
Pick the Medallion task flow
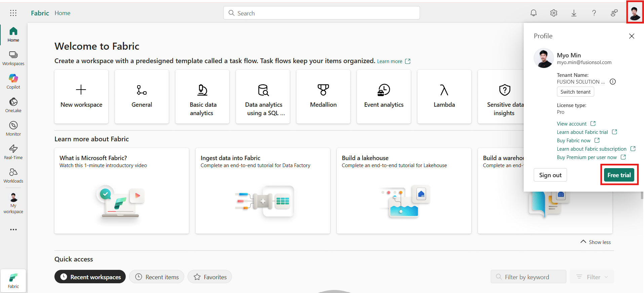[323, 97]
